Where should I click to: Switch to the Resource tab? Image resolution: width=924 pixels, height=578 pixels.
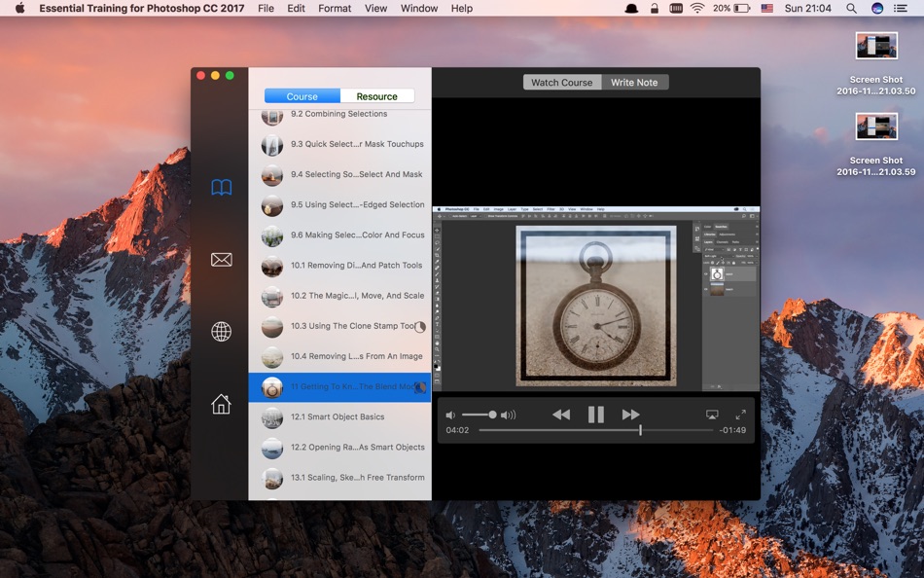pyautogui.click(x=377, y=96)
